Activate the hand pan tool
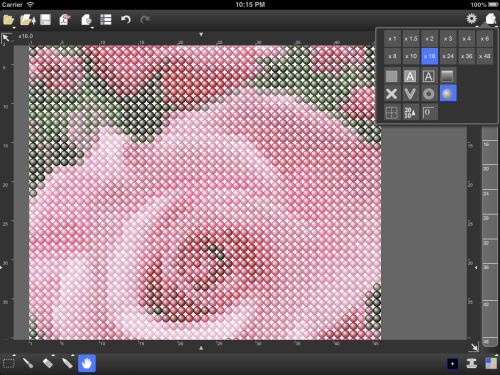The height and width of the screenshot is (375, 500). point(87,363)
